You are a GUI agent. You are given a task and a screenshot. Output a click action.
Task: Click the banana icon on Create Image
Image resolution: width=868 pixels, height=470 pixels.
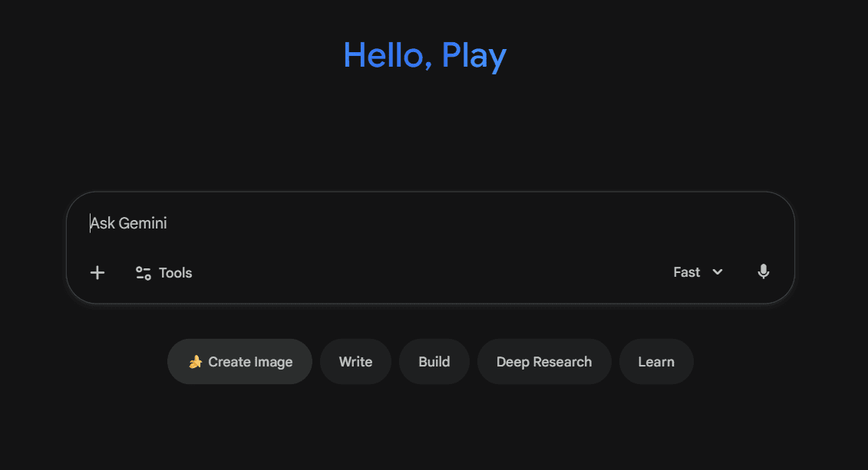point(195,362)
